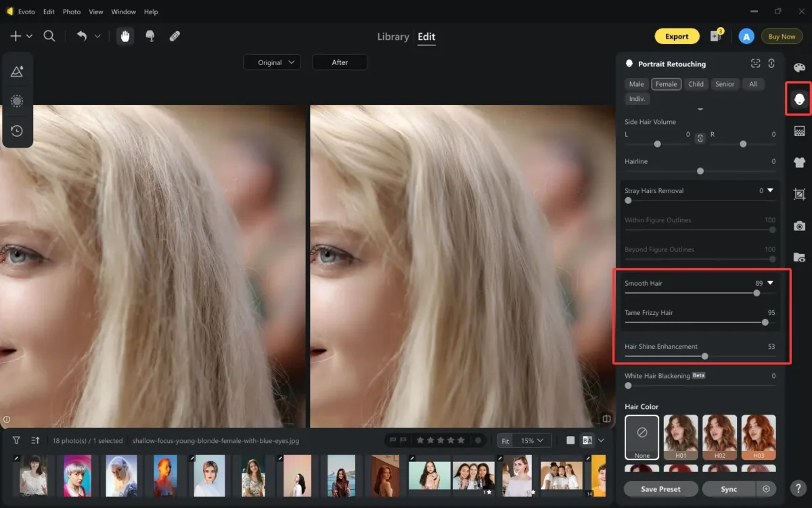Collapse the Stray Hairs Removal section
812x508 pixels.
click(770, 191)
